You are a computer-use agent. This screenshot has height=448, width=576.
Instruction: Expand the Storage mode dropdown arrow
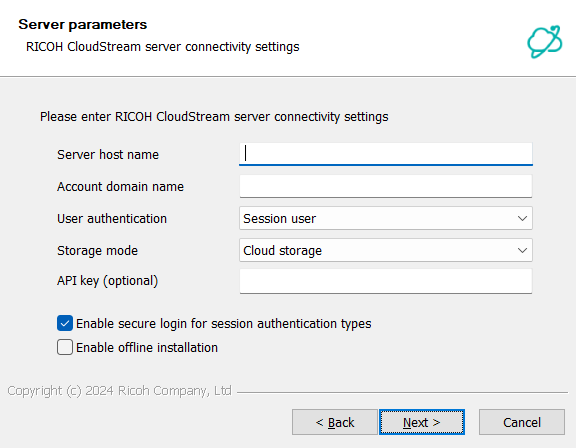tap(522, 250)
